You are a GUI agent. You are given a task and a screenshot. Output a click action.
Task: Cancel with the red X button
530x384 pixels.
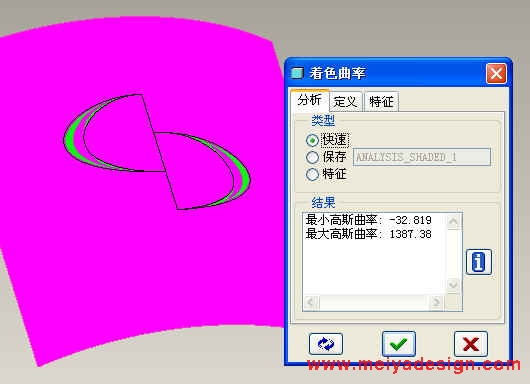coord(471,344)
